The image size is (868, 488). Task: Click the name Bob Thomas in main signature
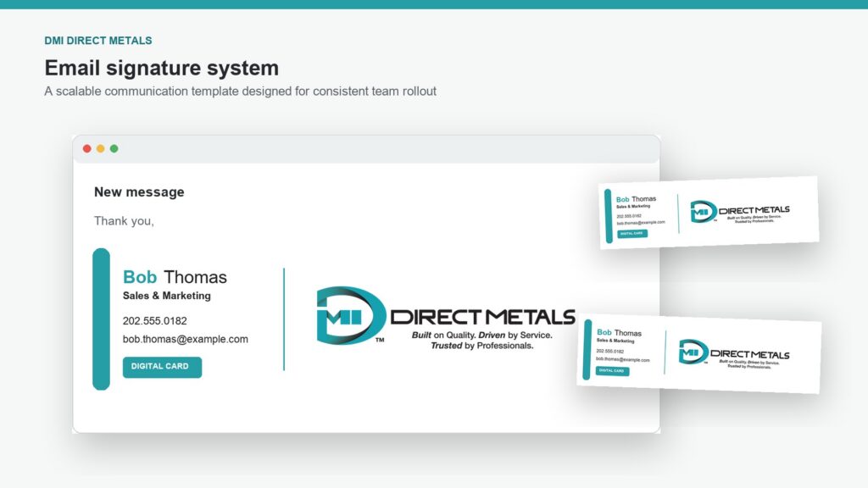click(175, 277)
